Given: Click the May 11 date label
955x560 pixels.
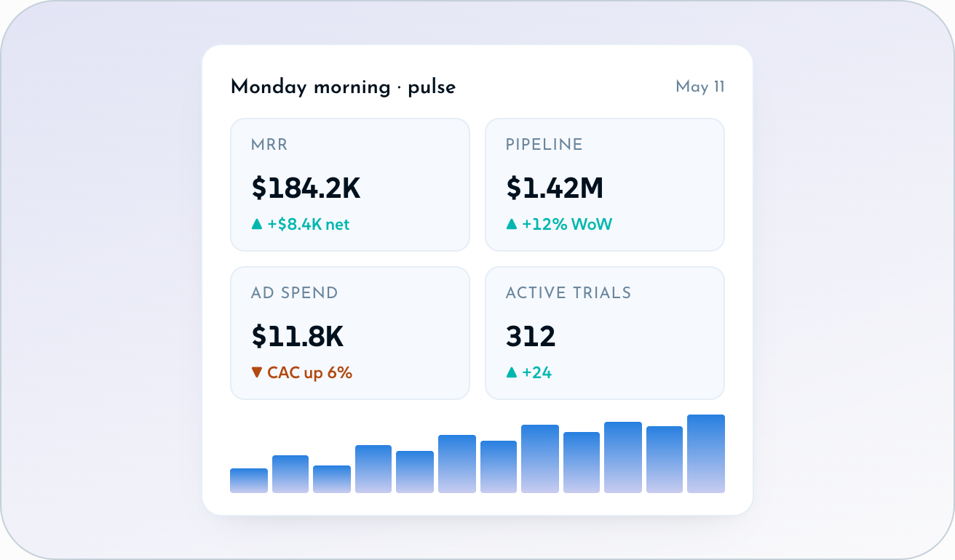Looking at the screenshot, I should tap(700, 87).
